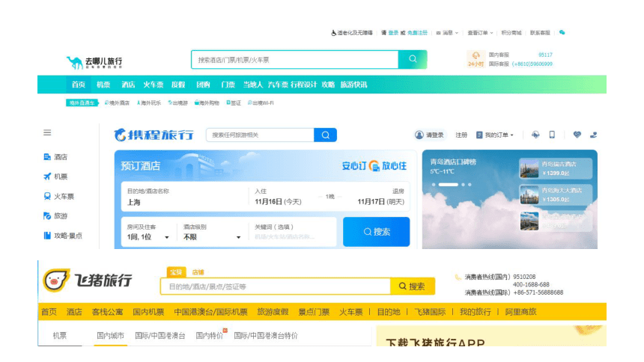Open 国内机票 on Fliggy yellow navigation bar
644x362 pixels.
[x=148, y=312]
